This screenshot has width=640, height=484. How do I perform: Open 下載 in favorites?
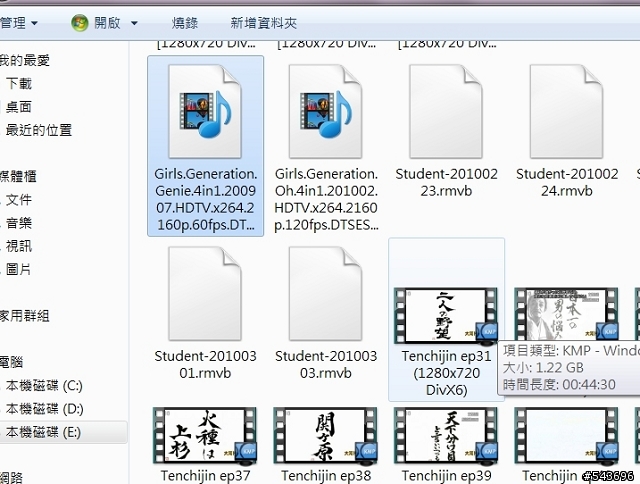(x=19, y=84)
